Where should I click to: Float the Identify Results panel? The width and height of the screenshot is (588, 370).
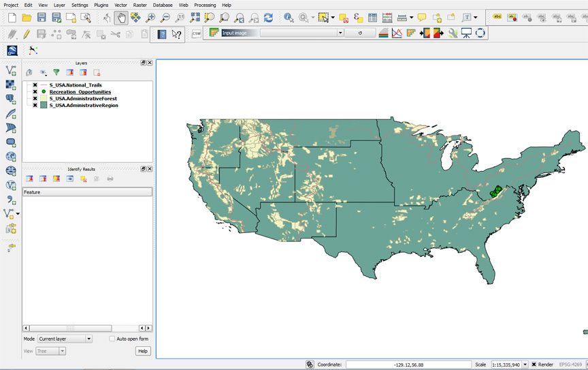(143, 169)
